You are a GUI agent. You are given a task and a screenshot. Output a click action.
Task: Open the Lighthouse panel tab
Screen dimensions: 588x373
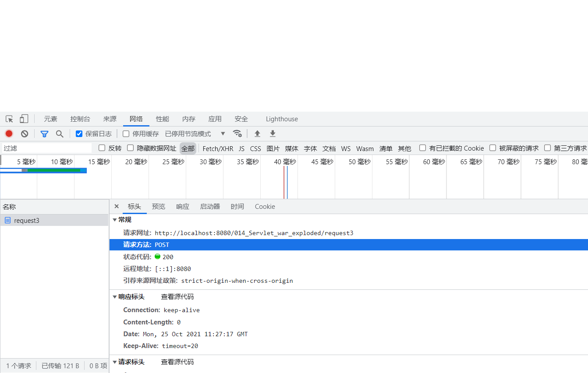click(282, 119)
